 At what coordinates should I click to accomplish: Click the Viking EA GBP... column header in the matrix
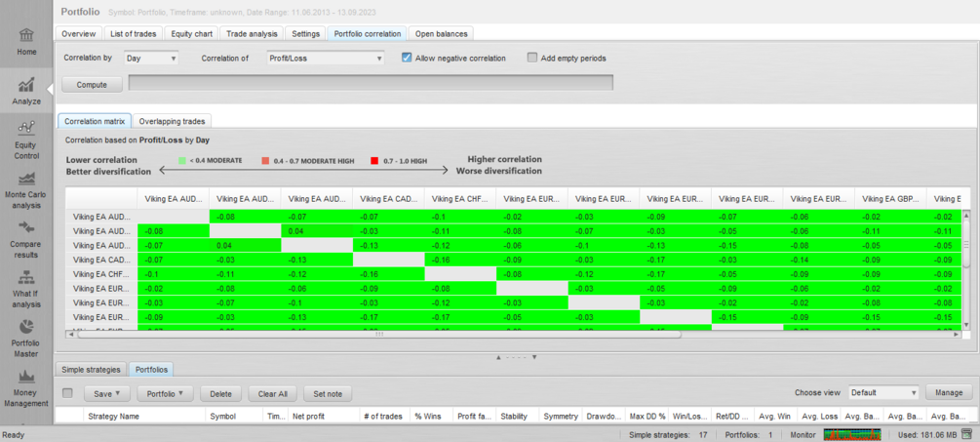coord(890,199)
